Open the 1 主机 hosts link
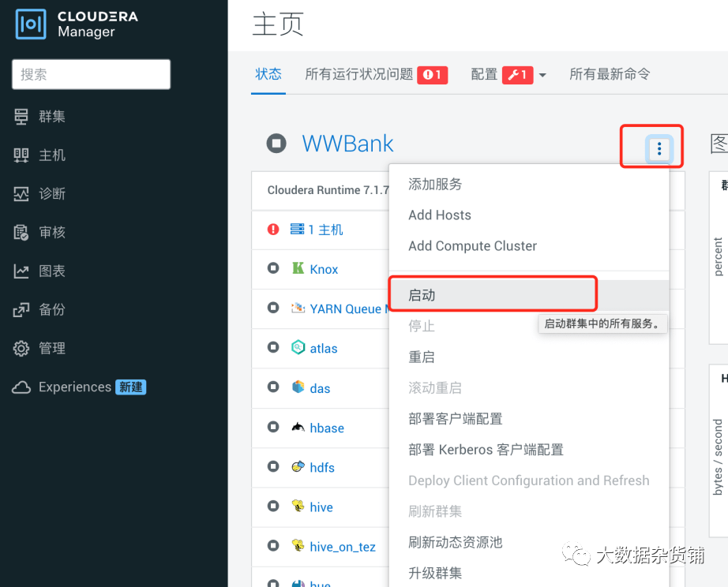The image size is (728, 587). tap(325, 230)
